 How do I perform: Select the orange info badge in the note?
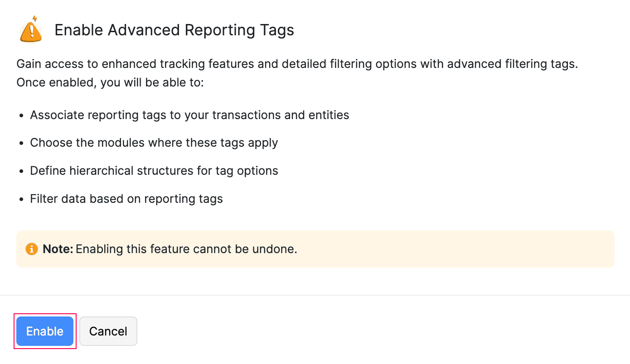pos(31,249)
